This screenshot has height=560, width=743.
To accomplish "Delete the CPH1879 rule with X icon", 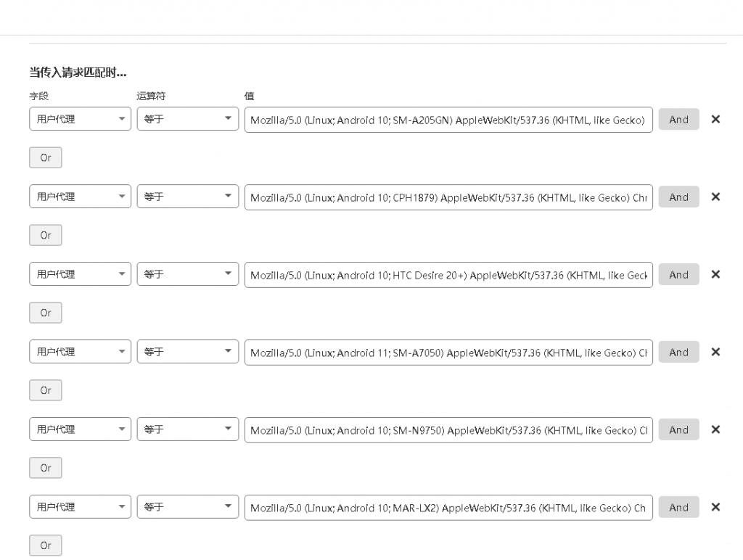I will [x=715, y=197].
